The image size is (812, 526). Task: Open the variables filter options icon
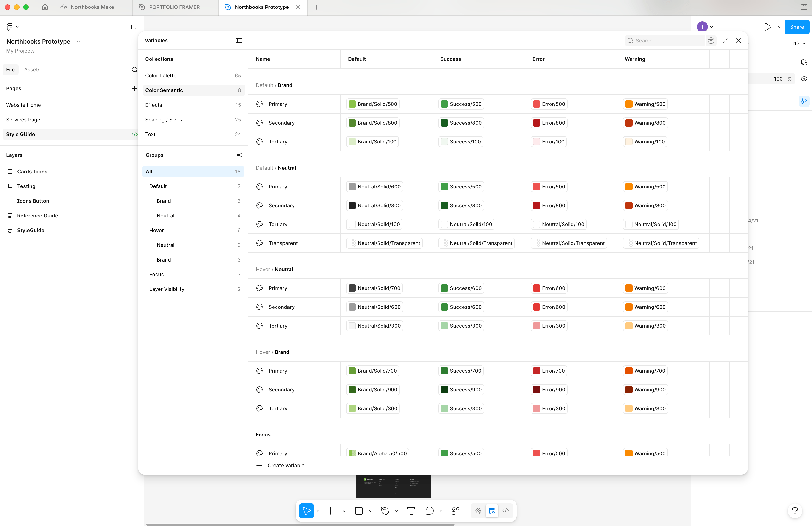tap(711, 41)
